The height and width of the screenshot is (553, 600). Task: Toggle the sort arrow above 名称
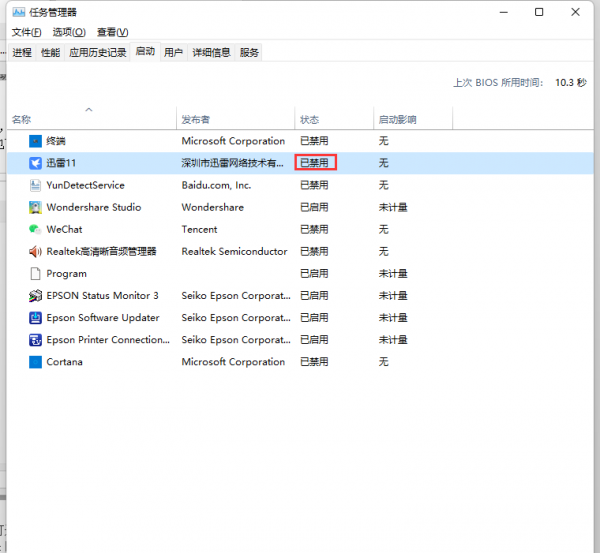(89, 110)
